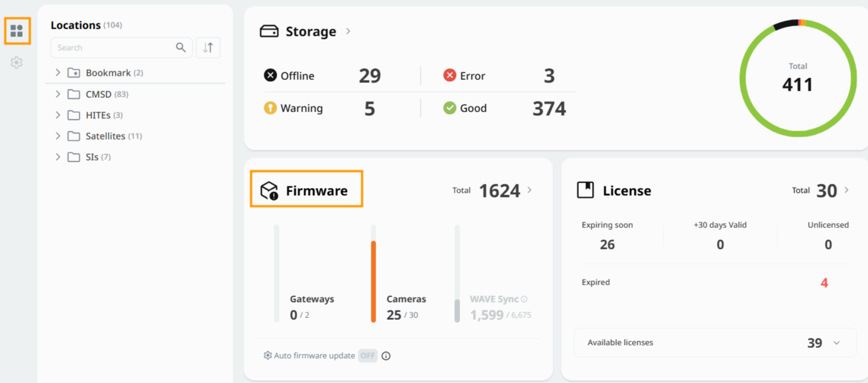Click the License card title
The width and height of the screenshot is (868, 383).
[x=627, y=191]
